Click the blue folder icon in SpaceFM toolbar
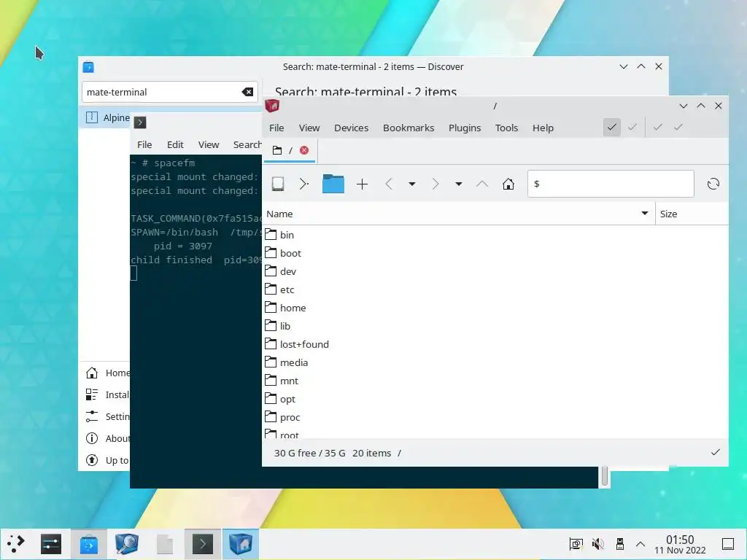747x560 pixels. (x=333, y=184)
